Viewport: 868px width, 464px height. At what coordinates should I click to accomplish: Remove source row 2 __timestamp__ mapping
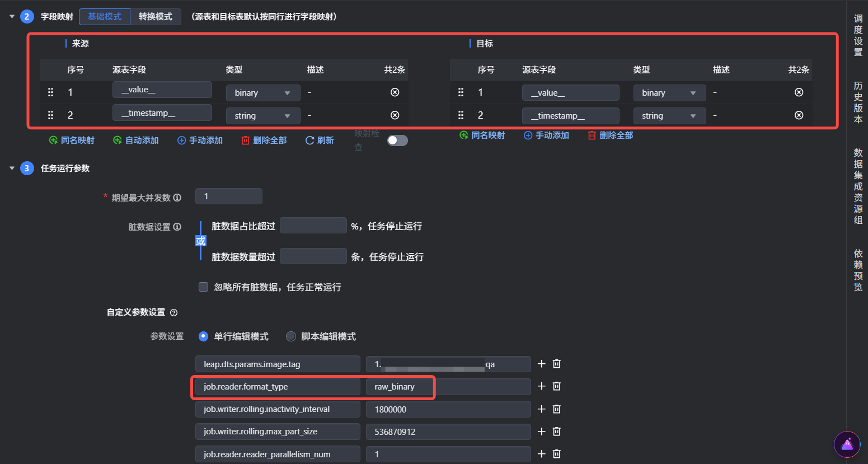click(x=395, y=115)
